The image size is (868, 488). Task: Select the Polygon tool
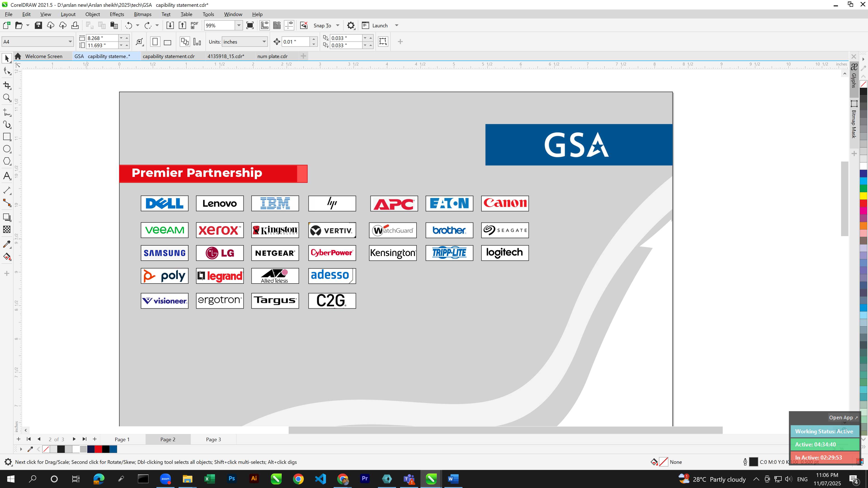coord(7,161)
